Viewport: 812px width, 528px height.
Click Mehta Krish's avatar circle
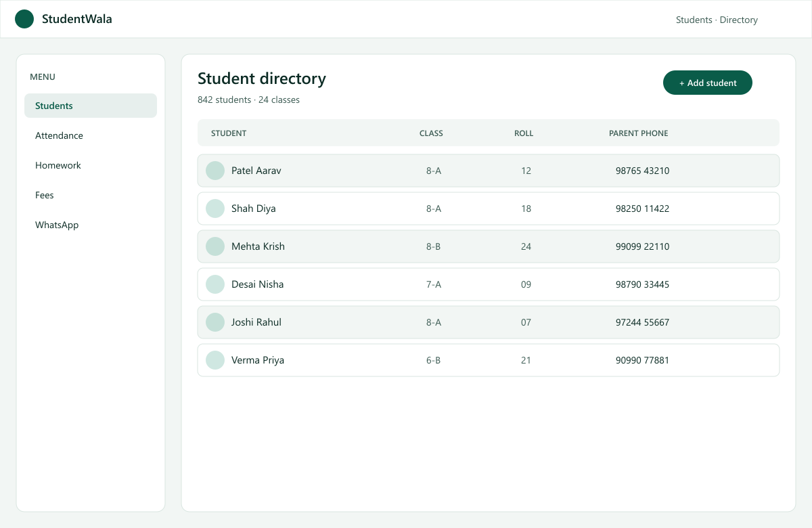[x=215, y=246]
